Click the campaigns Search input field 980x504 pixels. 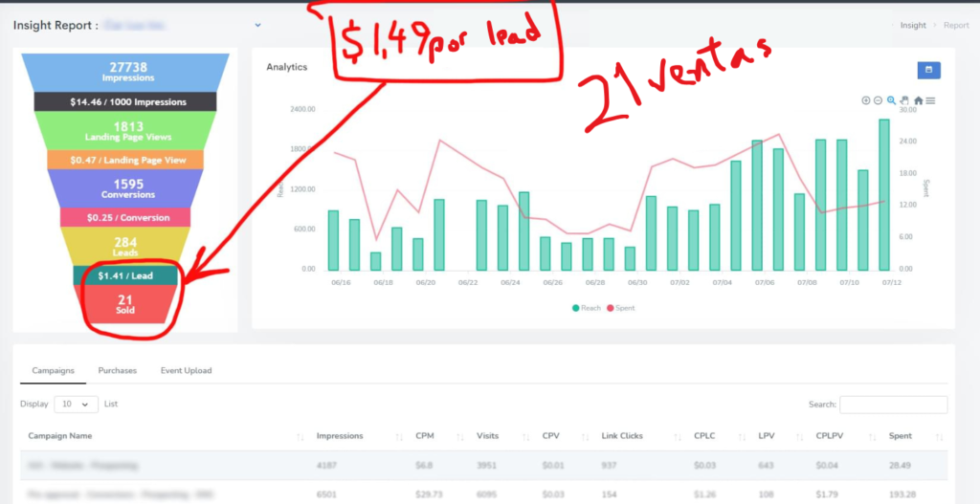pyautogui.click(x=893, y=405)
